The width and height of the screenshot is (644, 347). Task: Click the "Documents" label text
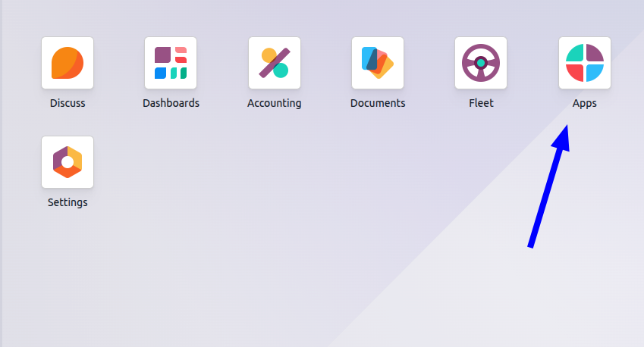pyautogui.click(x=378, y=103)
